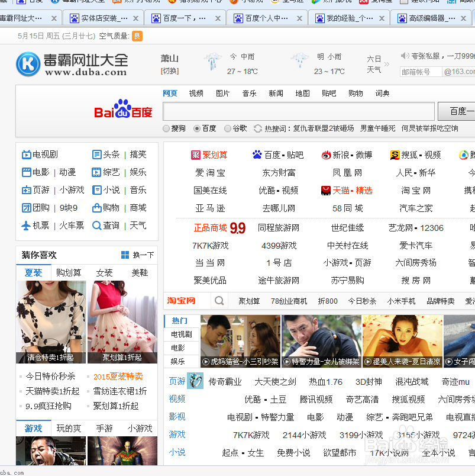475x476 pixels.
Task: Click today's rain weather icon
Action: tap(212, 61)
